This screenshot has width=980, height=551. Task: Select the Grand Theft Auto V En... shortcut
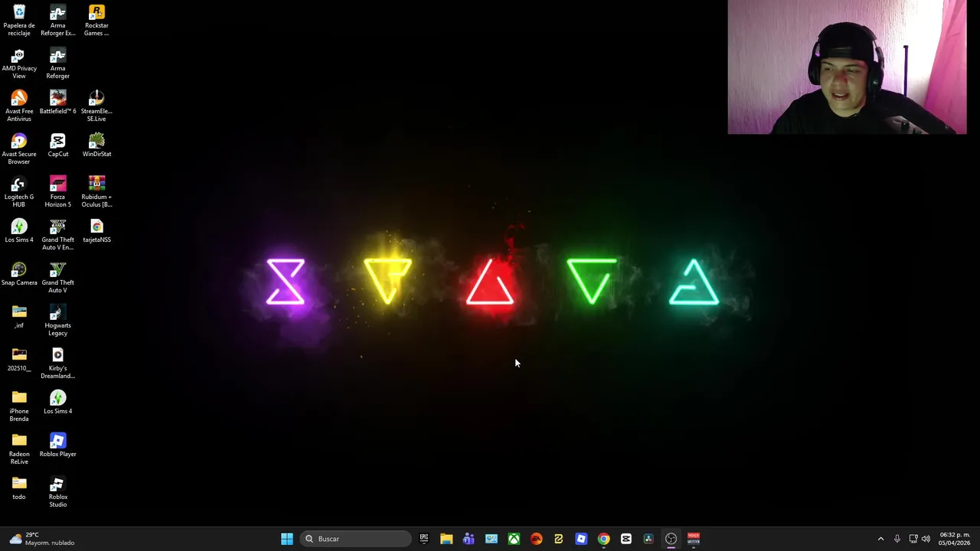pos(58,234)
